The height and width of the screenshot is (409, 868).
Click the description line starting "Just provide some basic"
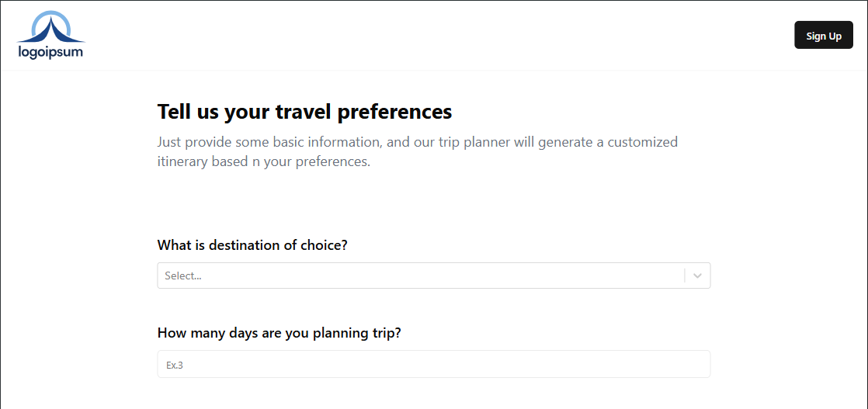click(418, 142)
